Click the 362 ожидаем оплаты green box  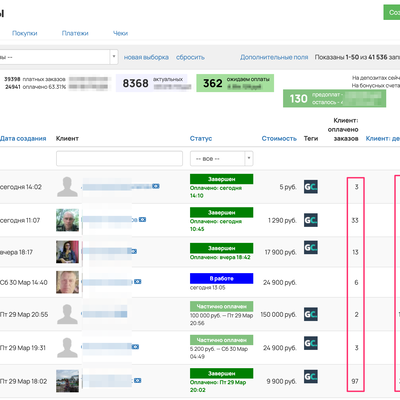pos(235,83)
